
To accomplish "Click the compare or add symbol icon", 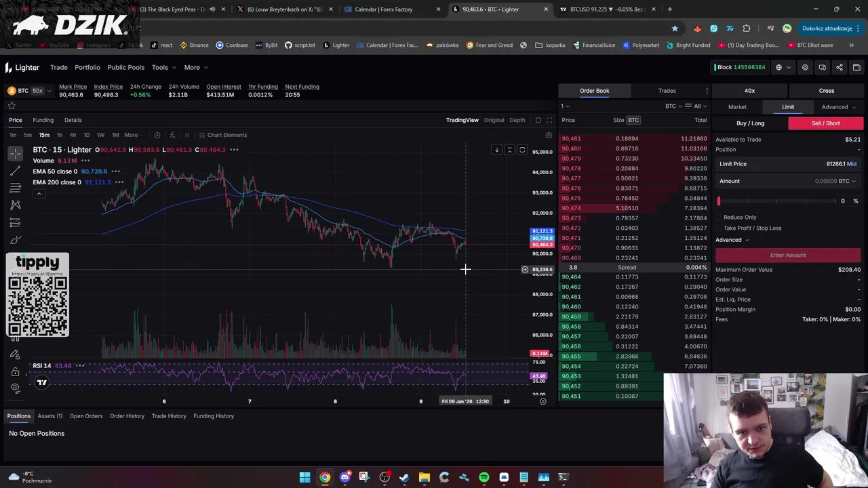I will (x=157, y=135).
